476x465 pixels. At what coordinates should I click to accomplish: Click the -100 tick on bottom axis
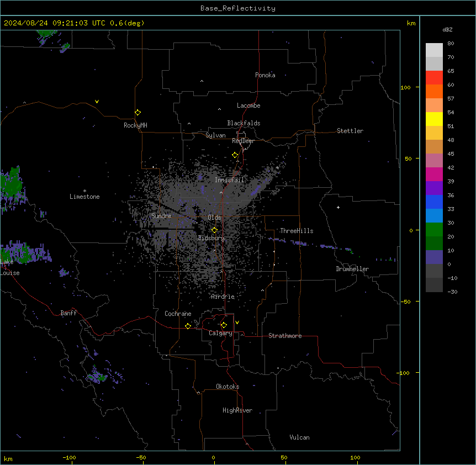[69, 457]
